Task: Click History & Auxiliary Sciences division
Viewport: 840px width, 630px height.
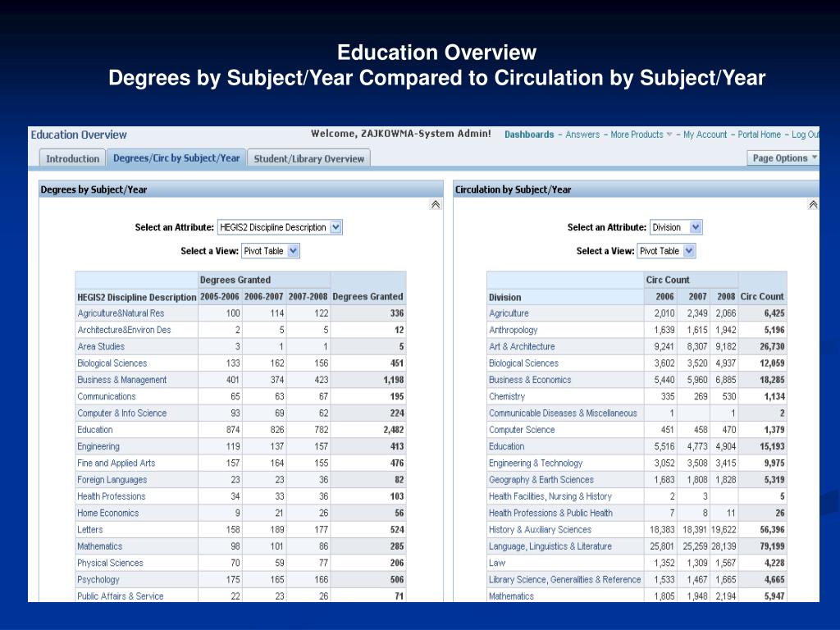Action: coord(540,529)
